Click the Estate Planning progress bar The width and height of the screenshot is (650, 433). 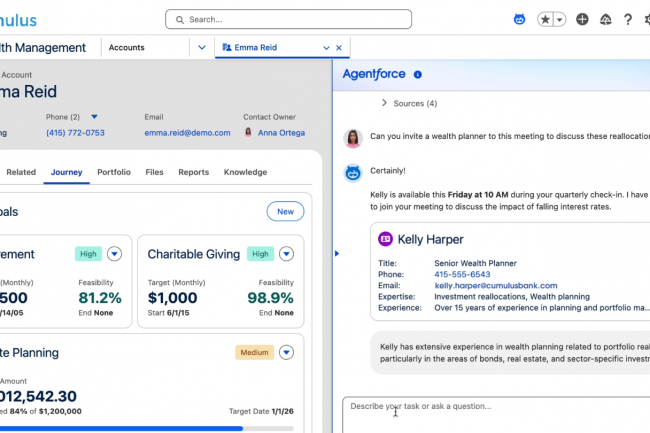pyautogui.click(x=147, y=428)
